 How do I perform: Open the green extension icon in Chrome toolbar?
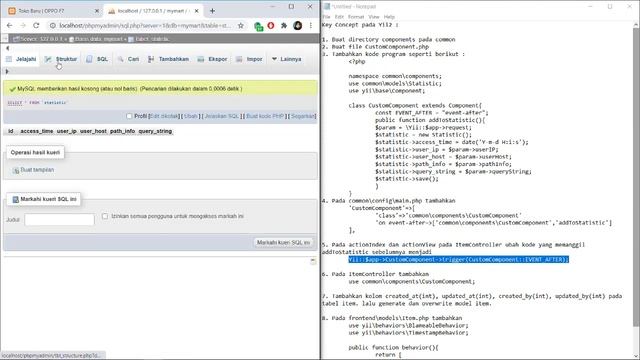point(258,26)
